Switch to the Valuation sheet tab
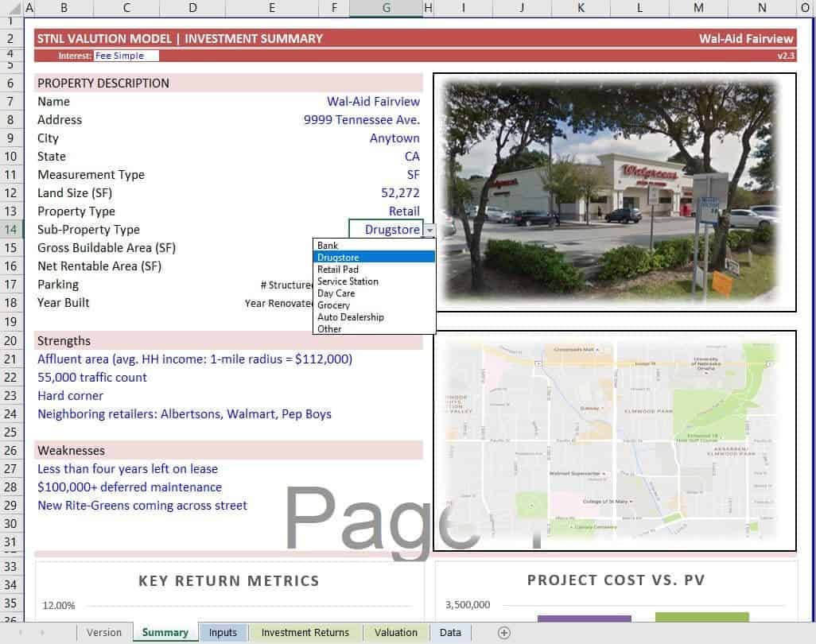Image resolution: width=816 pixels, height=644 pixels. (x=396, y=633)
